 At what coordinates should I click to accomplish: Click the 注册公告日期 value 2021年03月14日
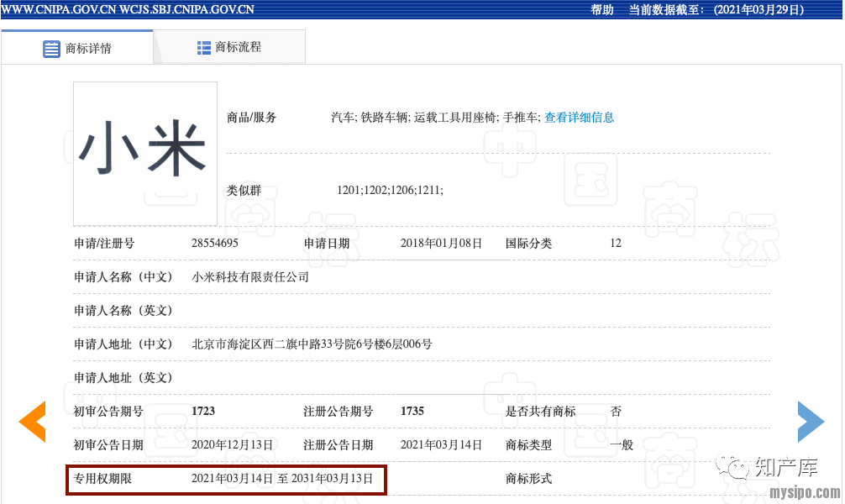pos(441,445)
